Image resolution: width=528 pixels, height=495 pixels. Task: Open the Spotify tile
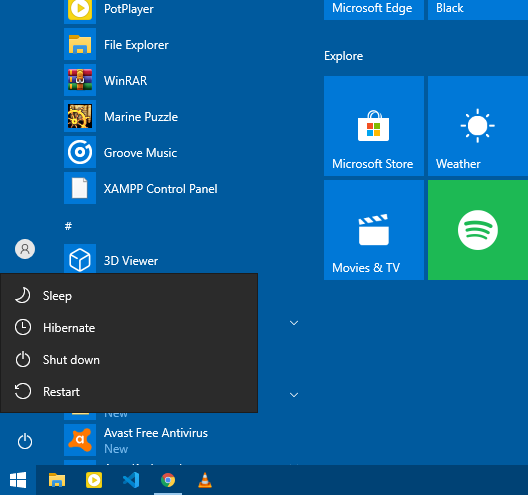point(478,230)
